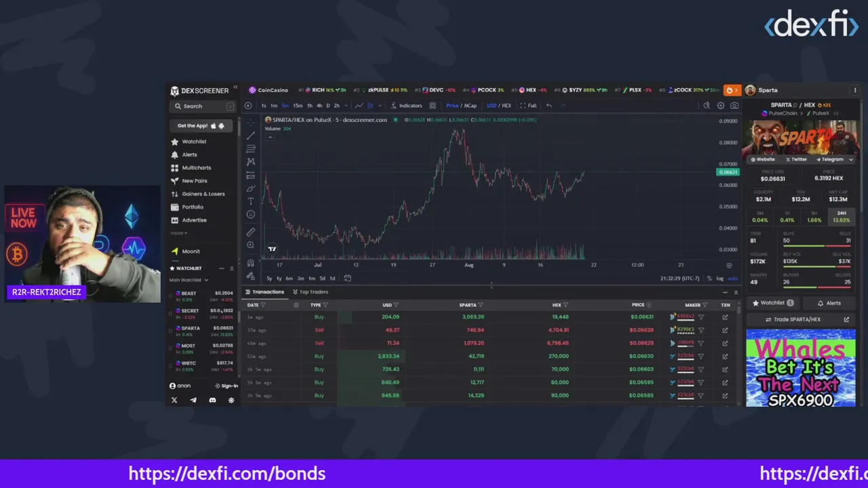
Task: Select the trend line drawing tool
Action: click(250, 135)
